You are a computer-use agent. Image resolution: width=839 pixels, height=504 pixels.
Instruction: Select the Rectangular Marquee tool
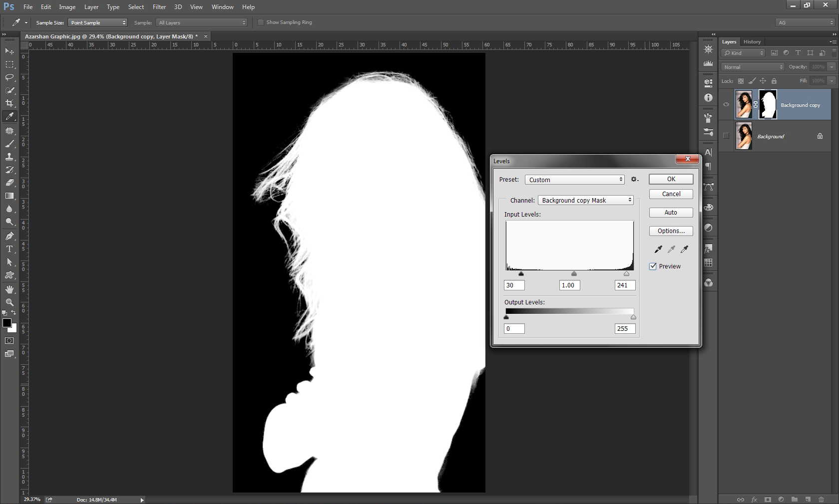[x=9, y=64]
